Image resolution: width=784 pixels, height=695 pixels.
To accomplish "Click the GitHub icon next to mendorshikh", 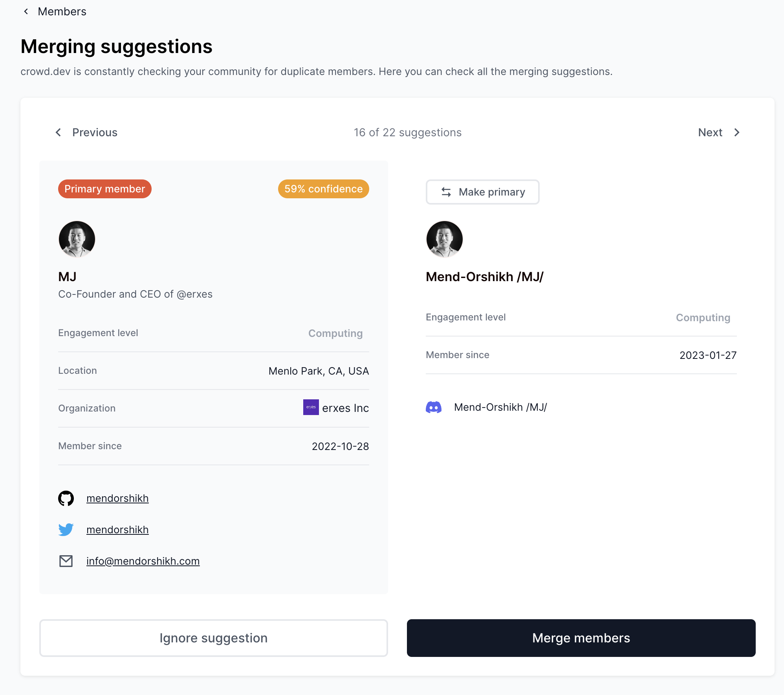I will (x=66, y=498).
